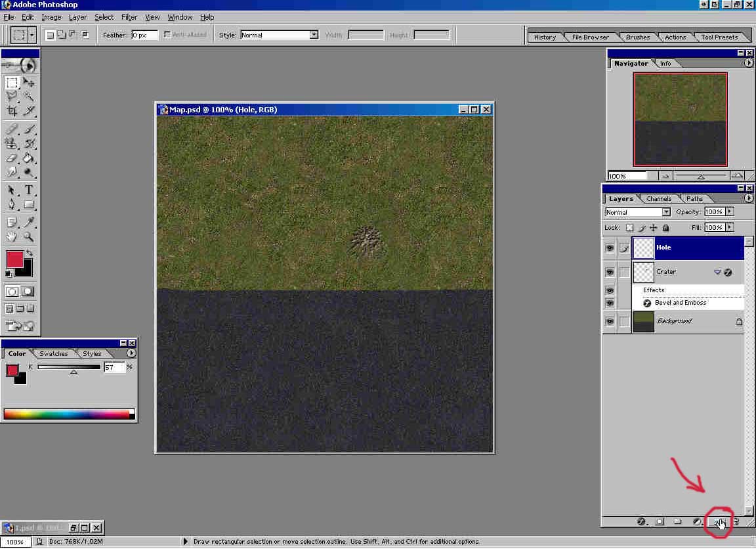This screenshot has width=756, height=549.
Task: Select the Paint Bucket tool
Action: (x=29, y=158)
